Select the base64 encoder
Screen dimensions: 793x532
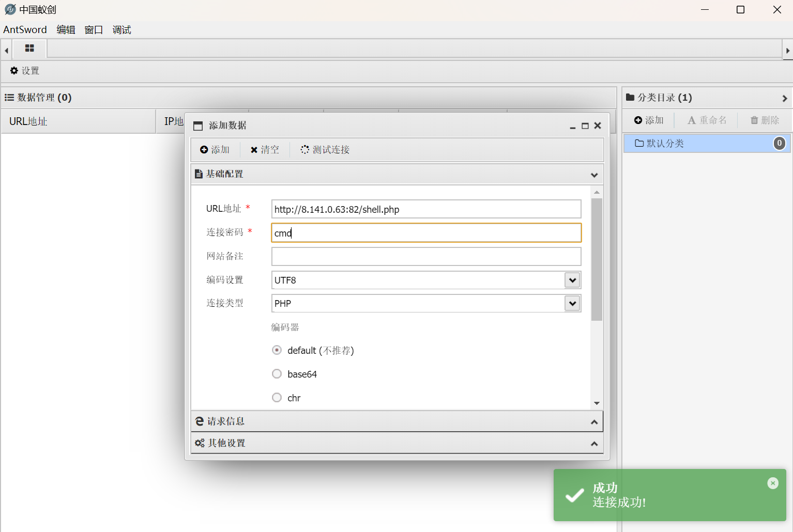277,374
